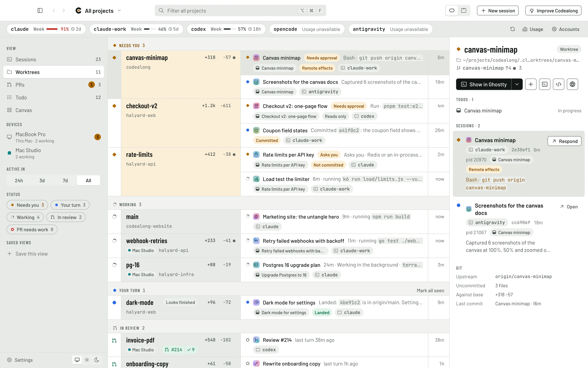This screenshot has height=368, width=588.
Task: Toggle the PR needs work filter
Action: 32,230
